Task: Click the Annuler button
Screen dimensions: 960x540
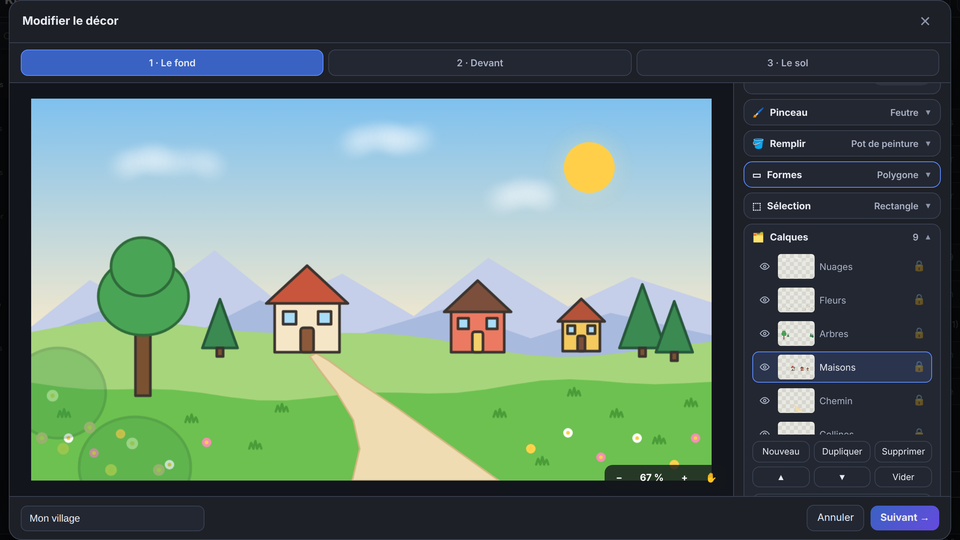Action: 835,518
